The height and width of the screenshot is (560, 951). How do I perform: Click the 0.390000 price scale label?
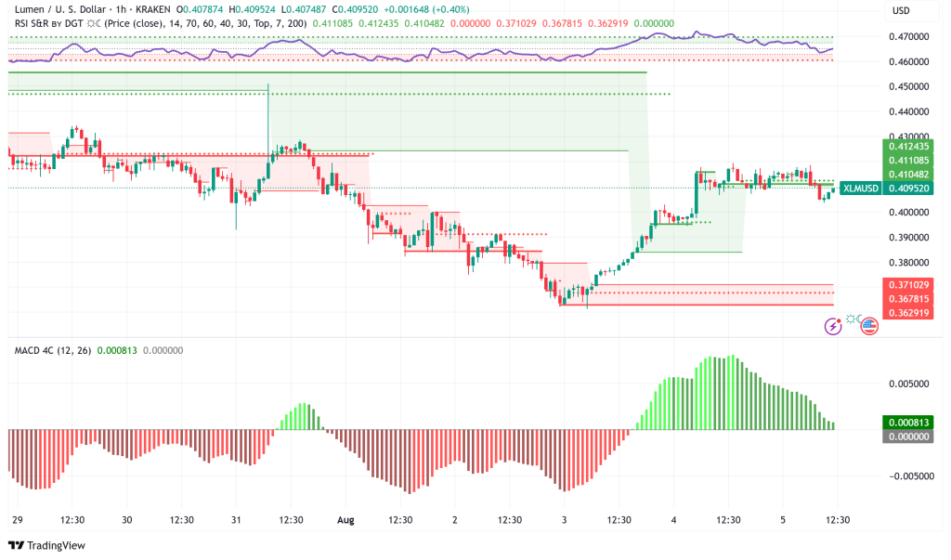coord(908,237)
